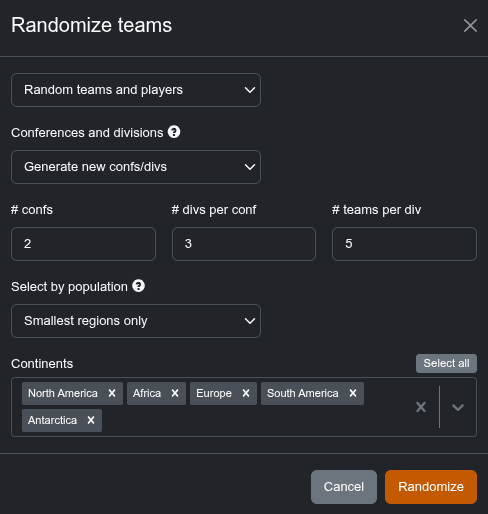This screenshot has height=514, width=488.
Task: Focus the # confs input field
Action: 83,244
